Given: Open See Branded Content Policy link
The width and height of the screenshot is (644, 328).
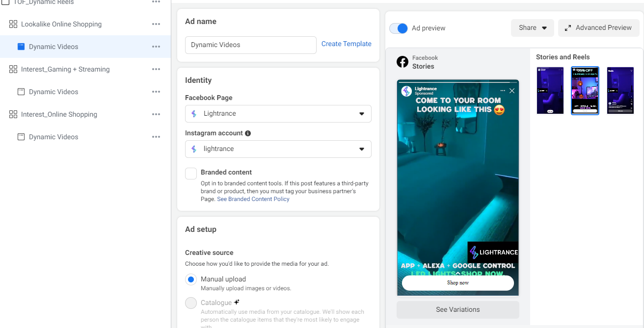Looking at the screenshot, I should pyautogui.click(x=253, y=199).
